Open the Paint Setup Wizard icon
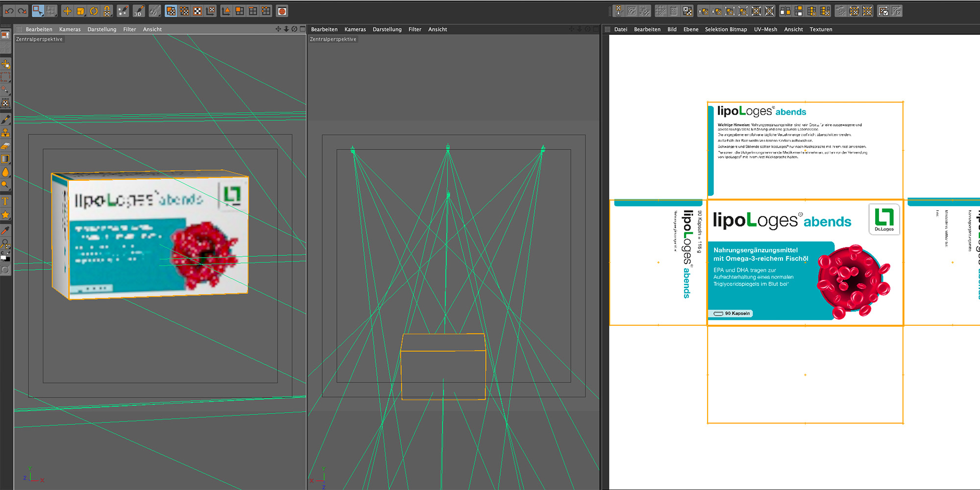The width and height of the screenshot is (980, 490). point(123,11)
